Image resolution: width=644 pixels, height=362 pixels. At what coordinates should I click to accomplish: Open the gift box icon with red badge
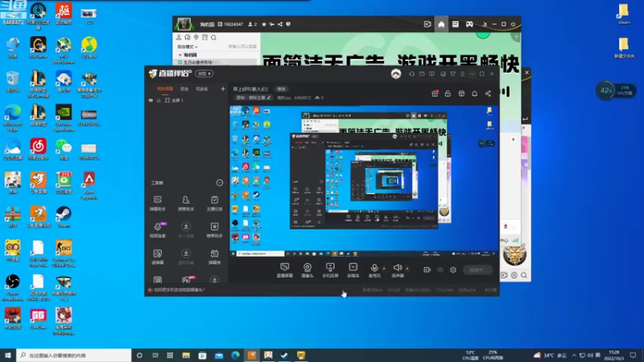click(x=435, y=93)
